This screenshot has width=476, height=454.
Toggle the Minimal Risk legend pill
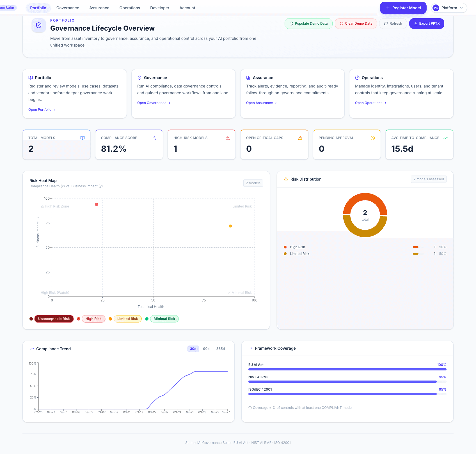click(164, 319)
